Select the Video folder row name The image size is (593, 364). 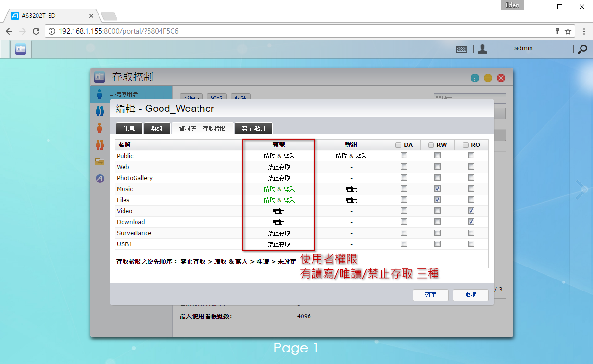point(124,211)
